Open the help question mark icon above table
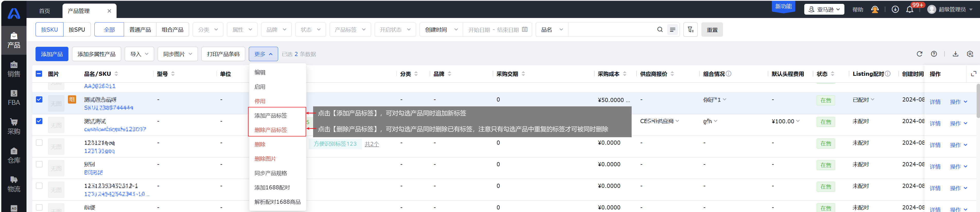 [934, 54]
